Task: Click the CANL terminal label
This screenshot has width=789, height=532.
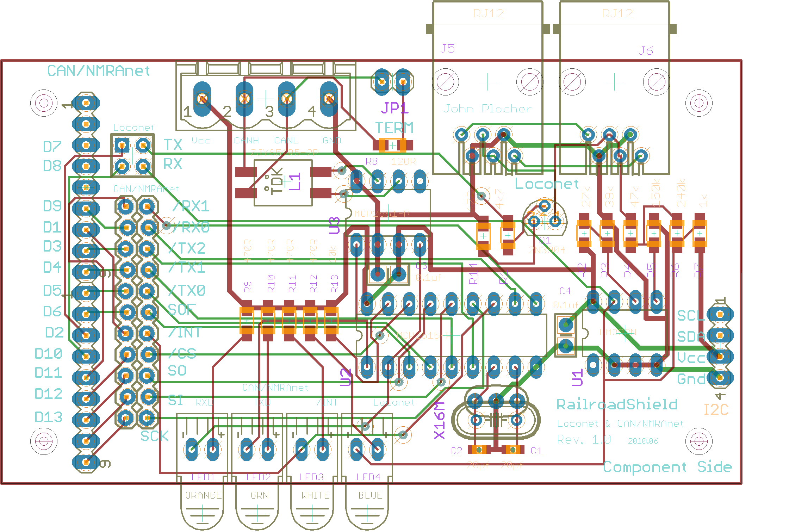Action: point(286,141)
